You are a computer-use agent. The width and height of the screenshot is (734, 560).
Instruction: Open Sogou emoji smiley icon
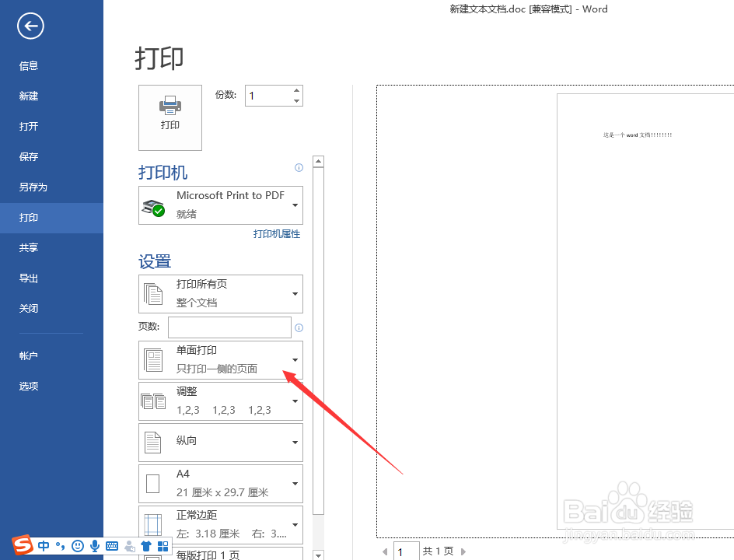(78, 546)
